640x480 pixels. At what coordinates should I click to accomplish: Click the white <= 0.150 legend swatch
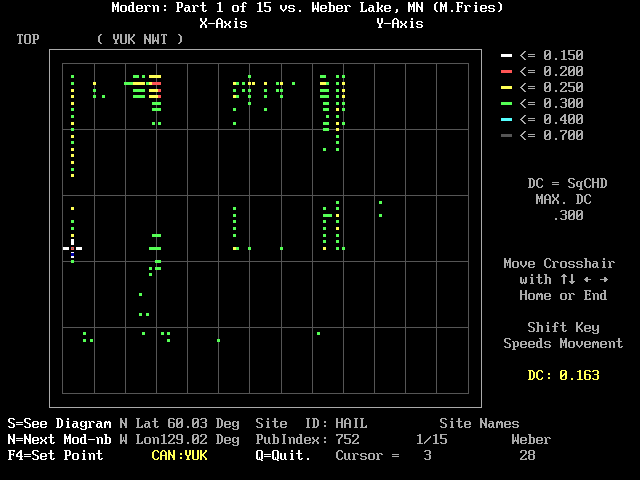tap(506, 56)
